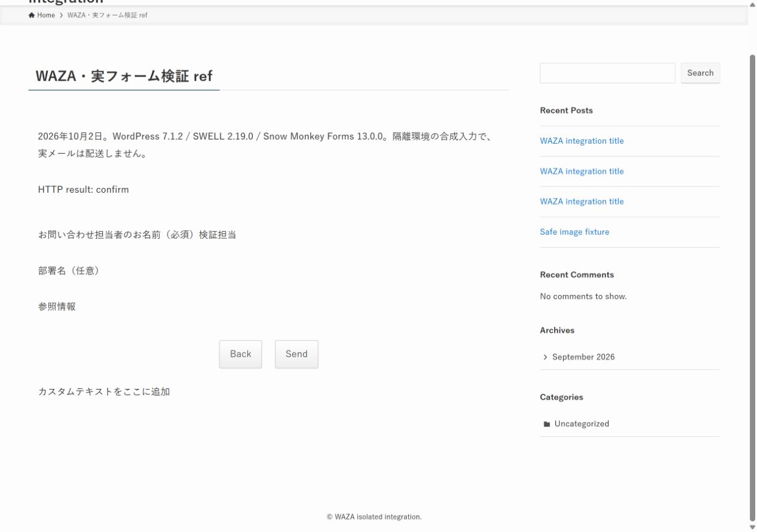Click the scrollbar down arrow
The image size is (757, 532).
pyautogui.click(x=753, y=527)
